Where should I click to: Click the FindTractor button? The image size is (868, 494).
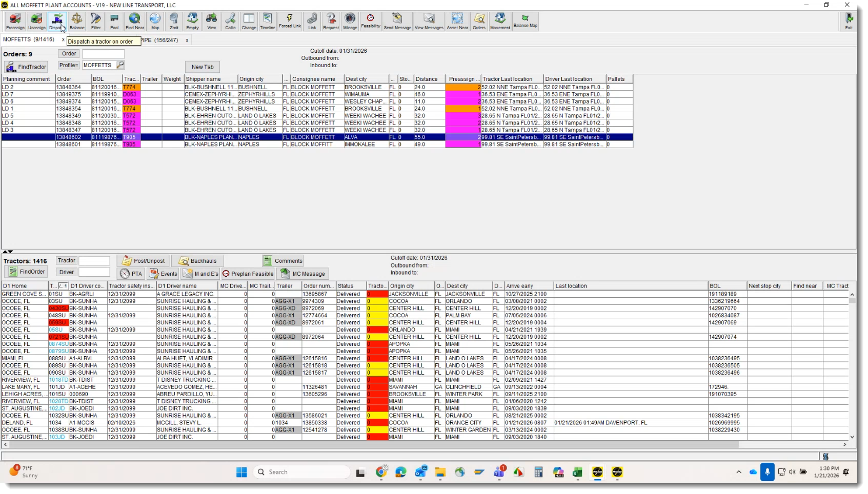tap(26, 67)
